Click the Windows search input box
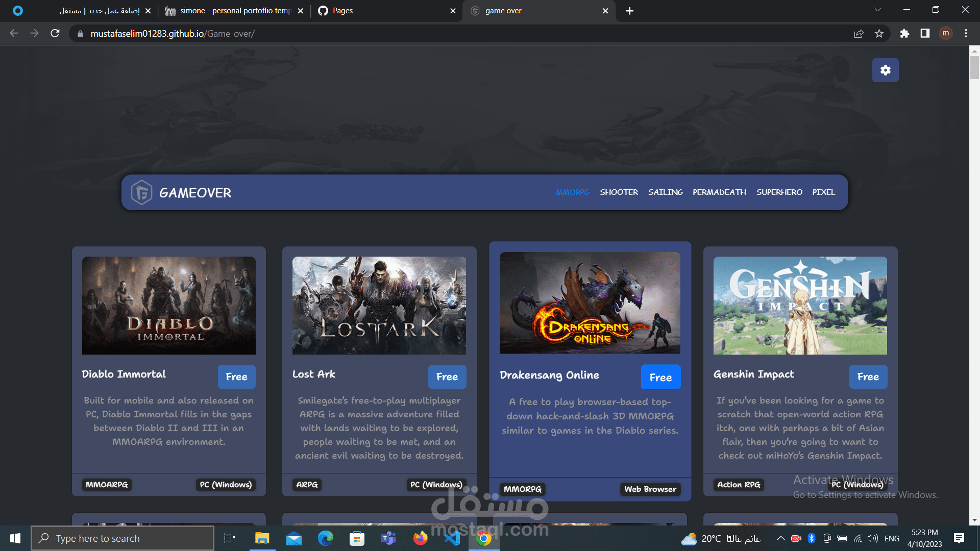 pos(122,538)
